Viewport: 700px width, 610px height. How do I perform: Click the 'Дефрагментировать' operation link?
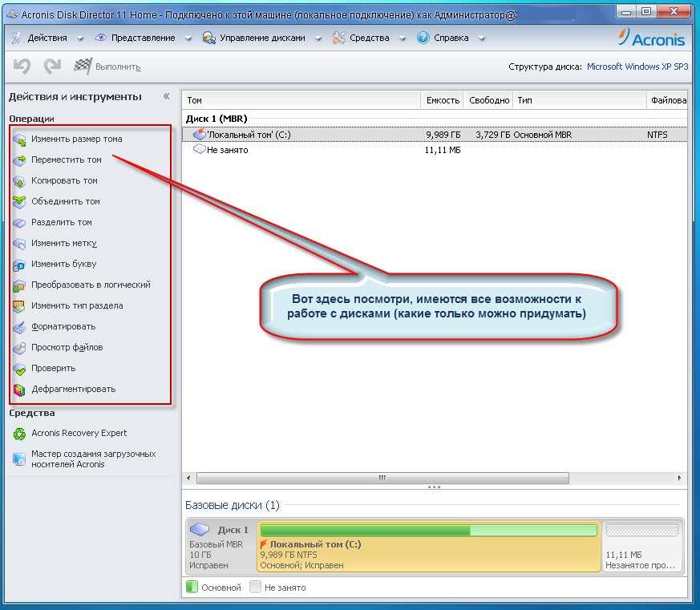73,389
